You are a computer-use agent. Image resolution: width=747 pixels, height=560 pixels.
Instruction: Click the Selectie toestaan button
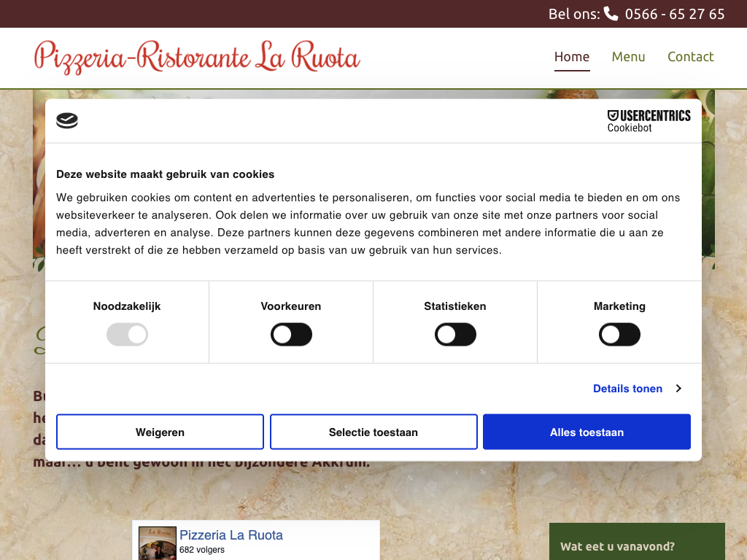[373, 432]
